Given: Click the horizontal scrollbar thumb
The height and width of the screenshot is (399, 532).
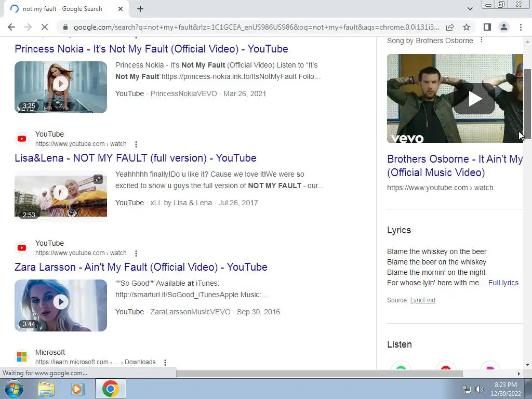Looking at the screenshot, I should pyautogui.click(x=320, y=374).
